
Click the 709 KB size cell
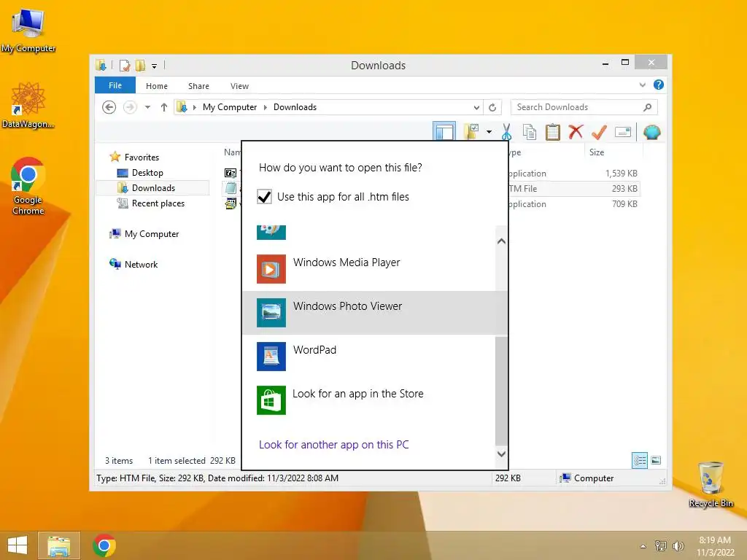point(624,204)
